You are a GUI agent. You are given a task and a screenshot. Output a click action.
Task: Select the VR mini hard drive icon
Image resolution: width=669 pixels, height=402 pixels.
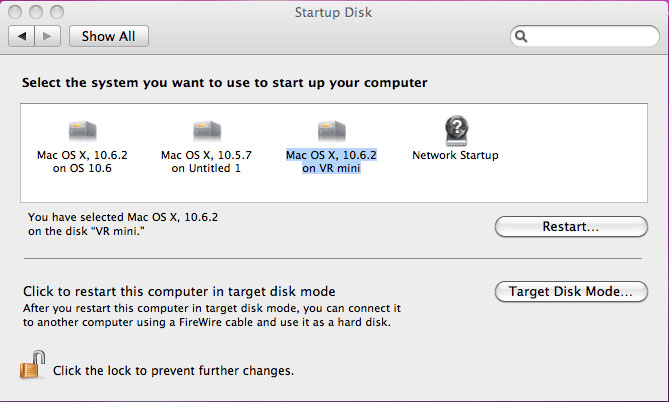(x=332, y=130)
